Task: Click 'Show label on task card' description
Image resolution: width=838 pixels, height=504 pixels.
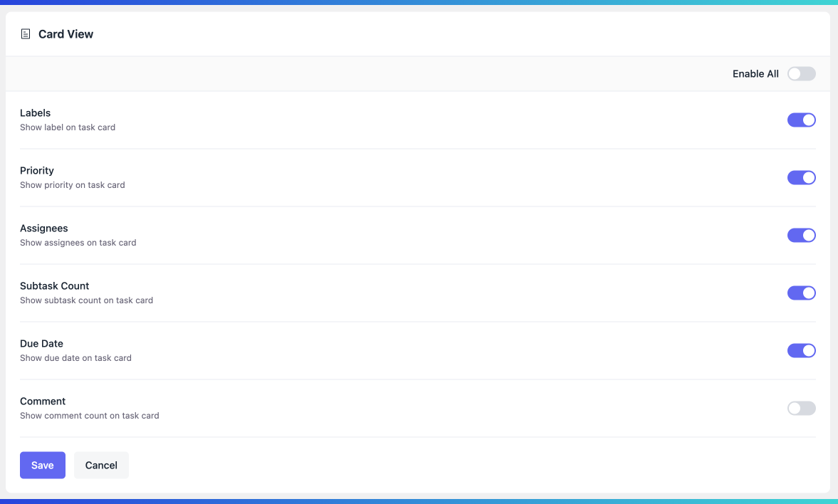Action: [x=67, y=127]
